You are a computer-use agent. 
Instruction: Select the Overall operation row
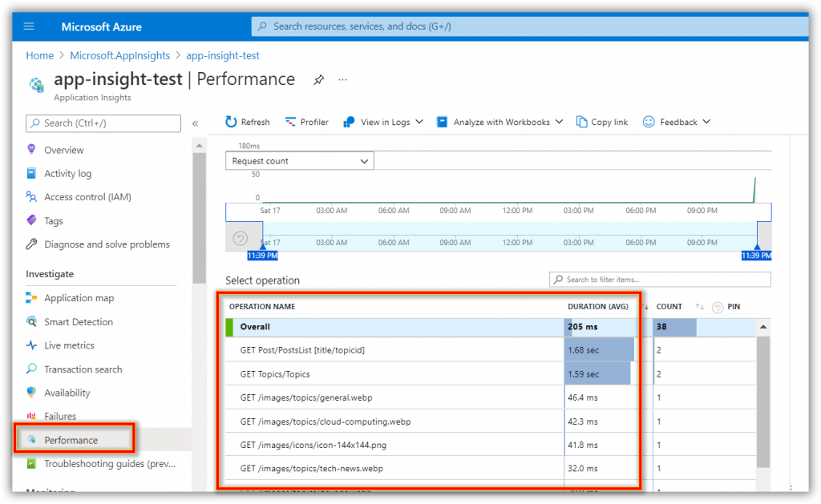coord(491,327)
